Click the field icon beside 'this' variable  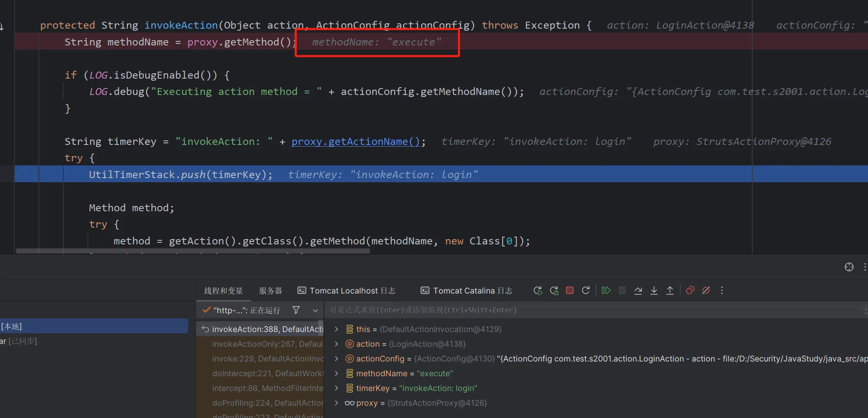pos(350,329)
